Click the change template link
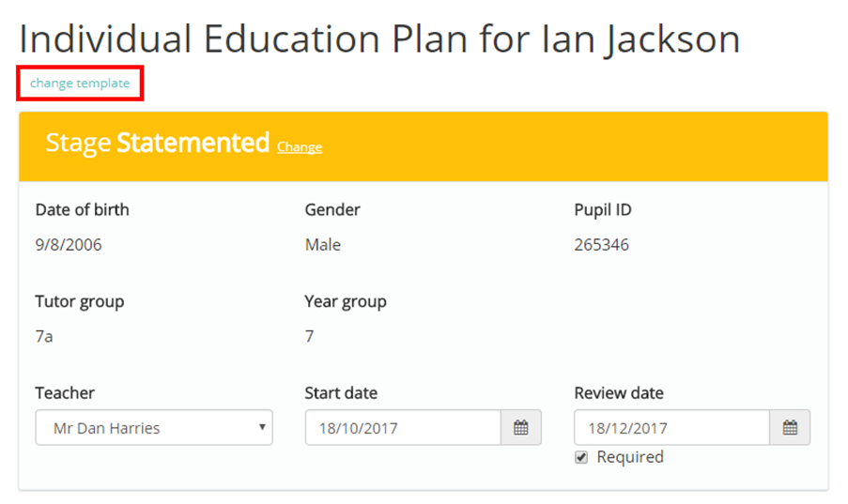The height and width of the screenshot is (504, 848). coord(80,84)
